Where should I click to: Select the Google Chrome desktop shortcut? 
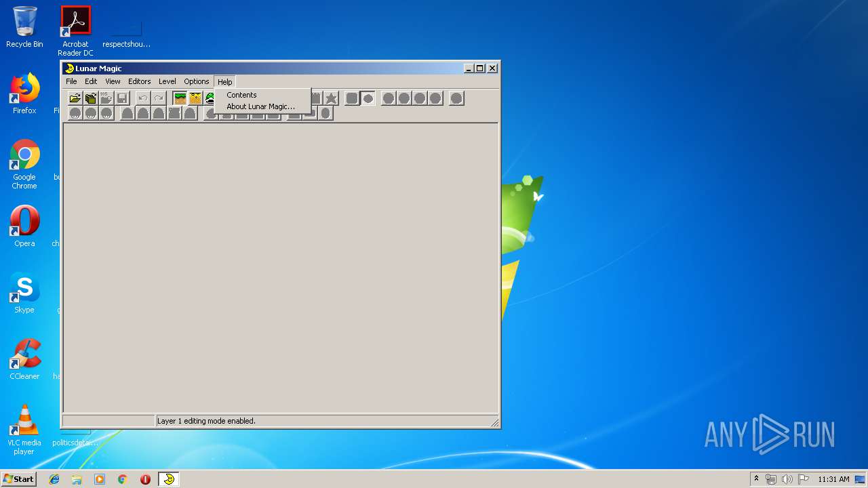(x=24, y=164)
